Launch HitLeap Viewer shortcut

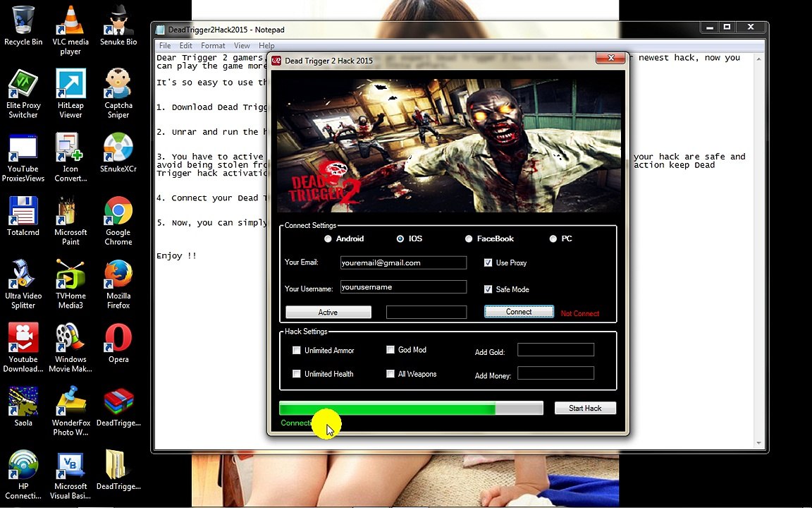[x=70, y=95]
